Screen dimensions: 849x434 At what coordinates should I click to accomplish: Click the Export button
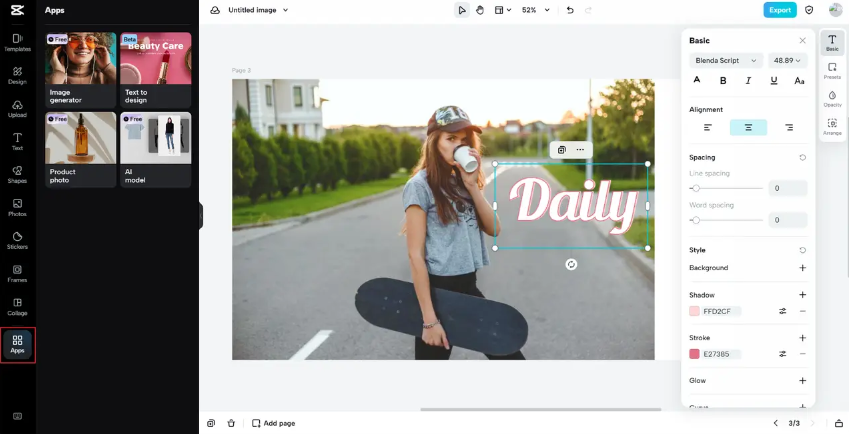pos(780,10)
